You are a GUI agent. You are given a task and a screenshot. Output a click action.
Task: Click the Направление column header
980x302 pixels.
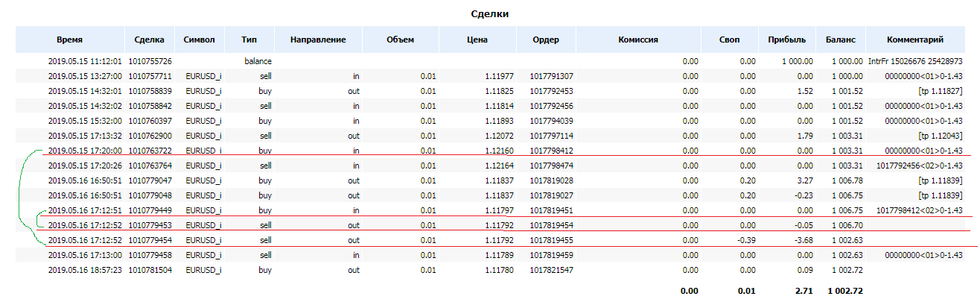[x=318, y=40]
